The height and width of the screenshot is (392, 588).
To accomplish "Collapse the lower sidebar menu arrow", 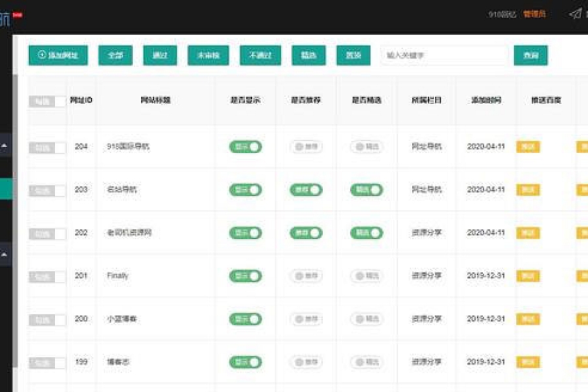I will pos(5,254).
